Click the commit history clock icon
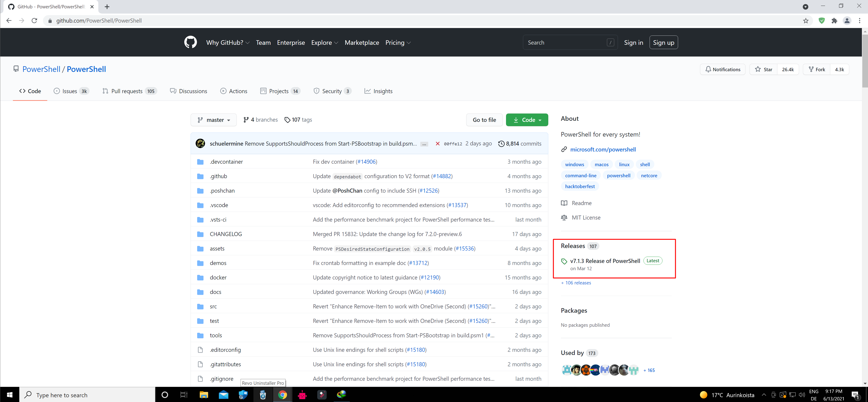Viewport: 868px width, 402px height. coord(501,144)
